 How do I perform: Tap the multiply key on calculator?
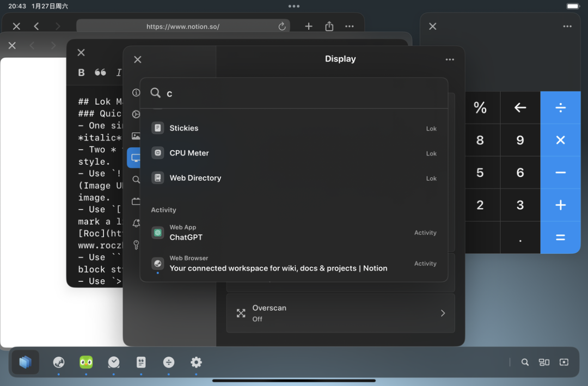[561, 140]
